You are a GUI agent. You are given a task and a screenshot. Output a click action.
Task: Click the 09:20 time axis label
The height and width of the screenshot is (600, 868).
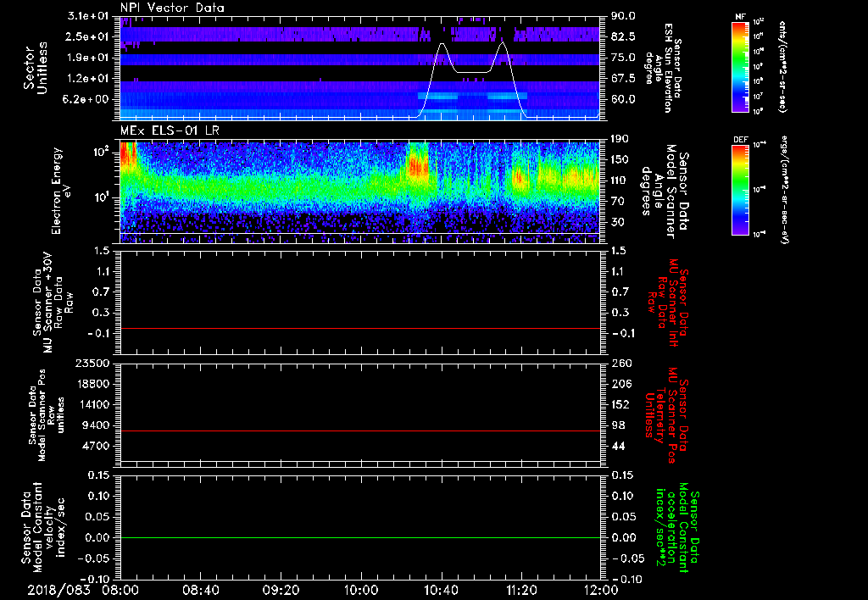[281, 589]
